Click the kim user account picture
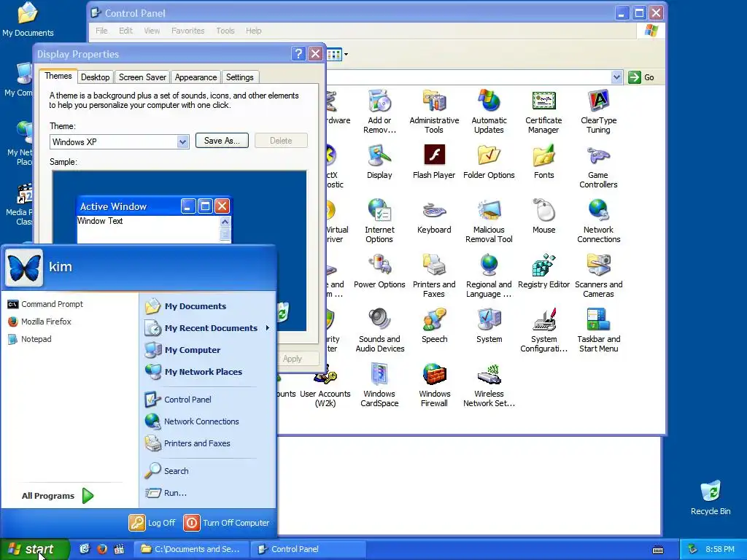The width and height of the screenshot is (747, 560). pyautogui.click(x=24, y=268)
